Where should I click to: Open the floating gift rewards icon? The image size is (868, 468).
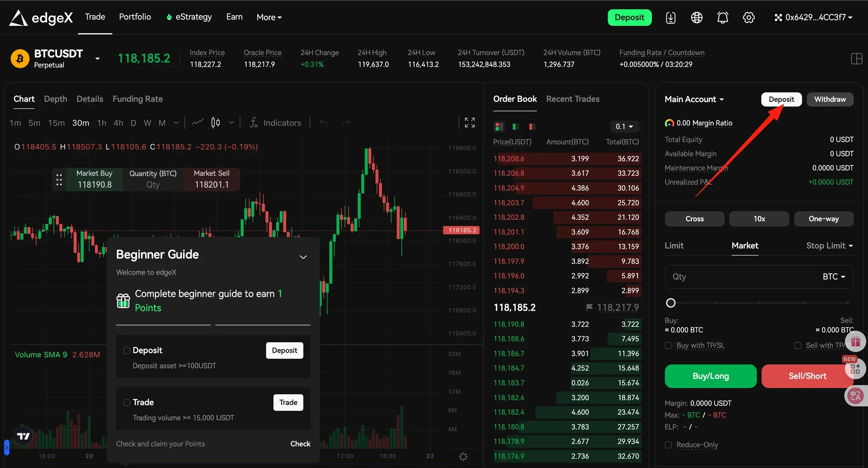coord(855,341)
